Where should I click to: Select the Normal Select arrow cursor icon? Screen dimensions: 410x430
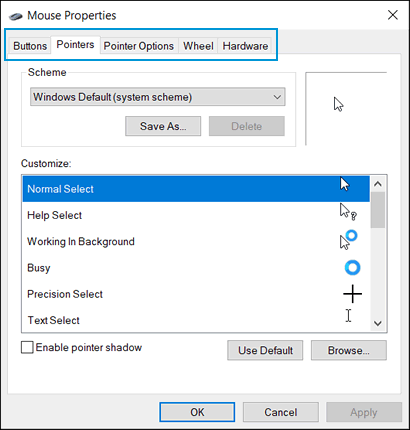coord(345,184)
